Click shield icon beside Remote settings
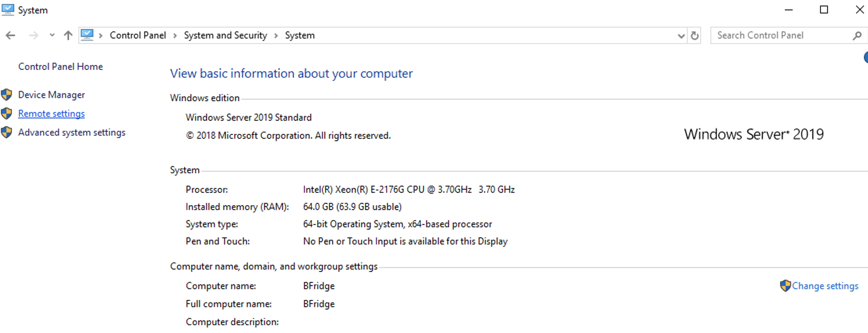 [6, 113]
